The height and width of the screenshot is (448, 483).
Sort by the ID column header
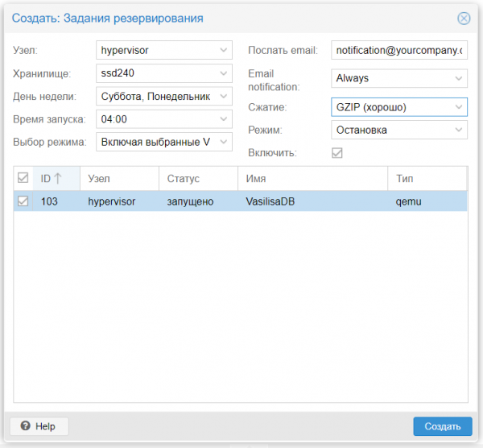click(x=52, y=178)
